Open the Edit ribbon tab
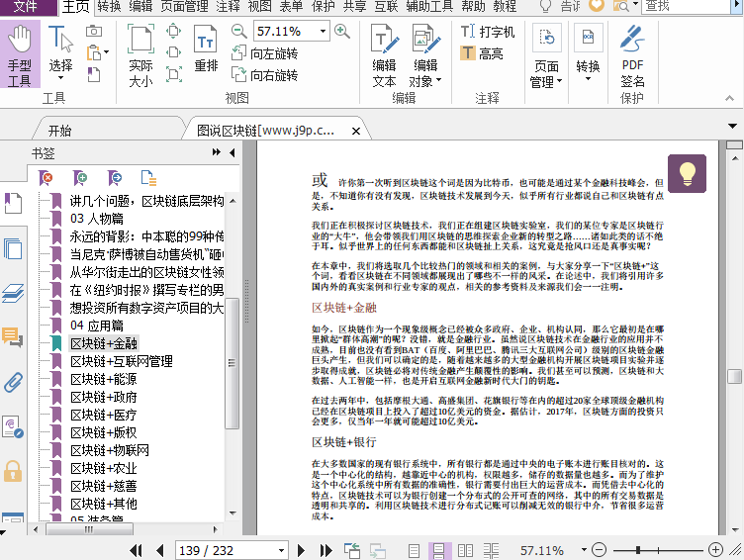Screen dimensions: 744x560 140,7
